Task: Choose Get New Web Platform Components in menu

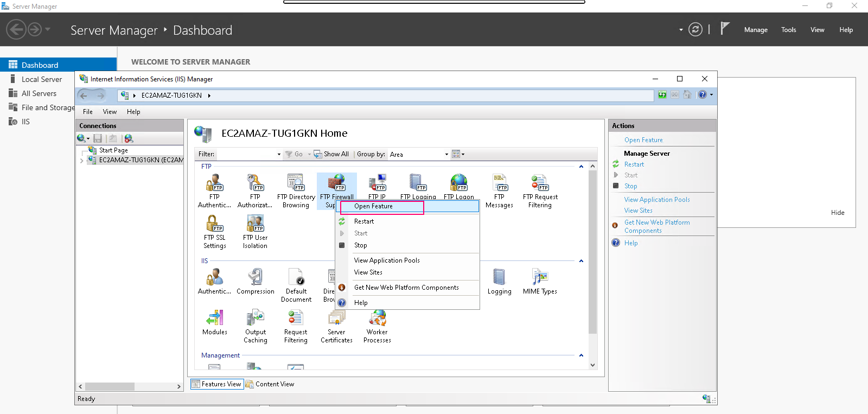Action: pos(407,288)
